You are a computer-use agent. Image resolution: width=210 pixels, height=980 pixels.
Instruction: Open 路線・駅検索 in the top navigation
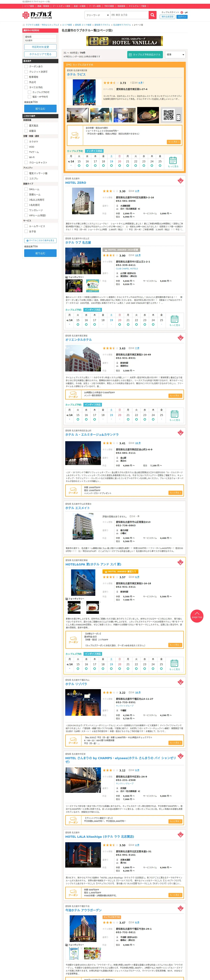(x=43, y=6)
